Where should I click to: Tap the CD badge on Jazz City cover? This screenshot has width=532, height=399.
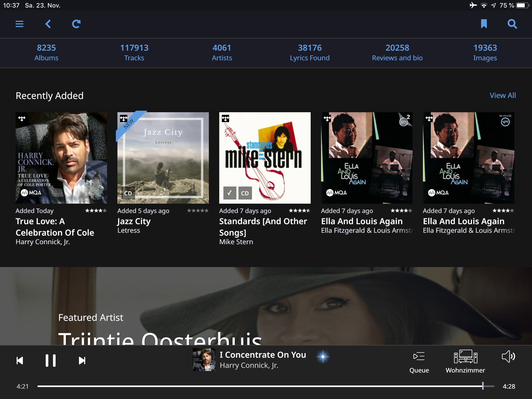click(x=128, y=193)
